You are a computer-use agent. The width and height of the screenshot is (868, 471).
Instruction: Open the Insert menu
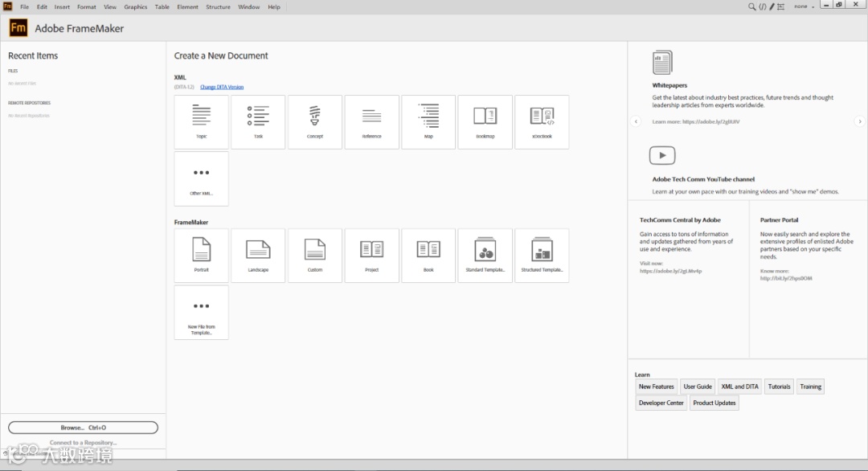[x=62, y=7]
